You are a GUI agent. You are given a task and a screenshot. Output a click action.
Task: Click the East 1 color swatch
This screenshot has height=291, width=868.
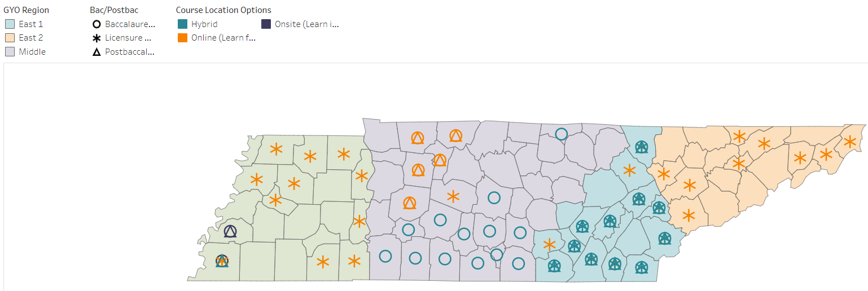10,24
